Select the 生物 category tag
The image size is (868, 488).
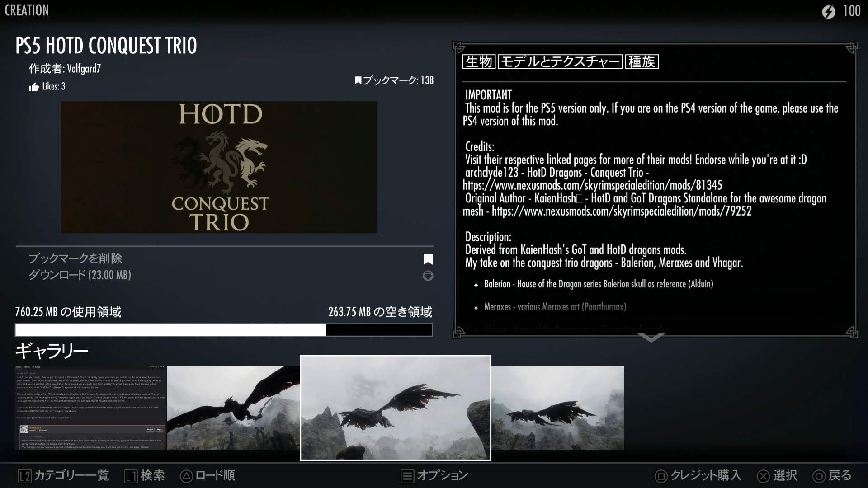tap(479, 61)
